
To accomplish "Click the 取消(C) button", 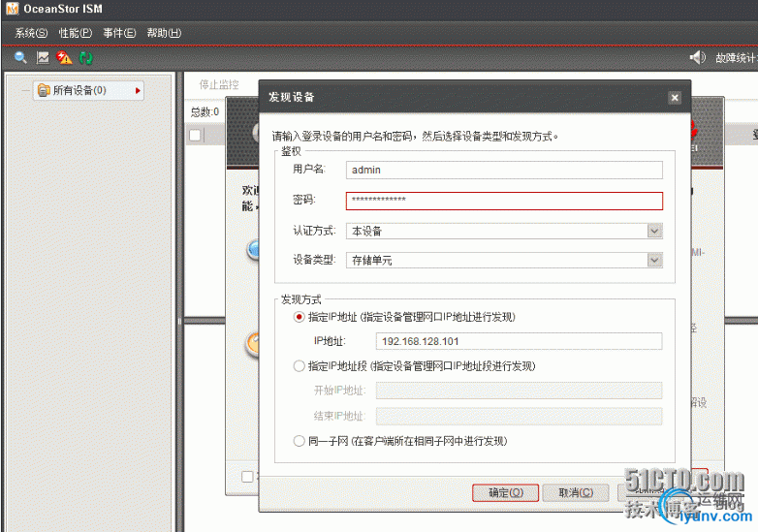I will pos(575,493).
